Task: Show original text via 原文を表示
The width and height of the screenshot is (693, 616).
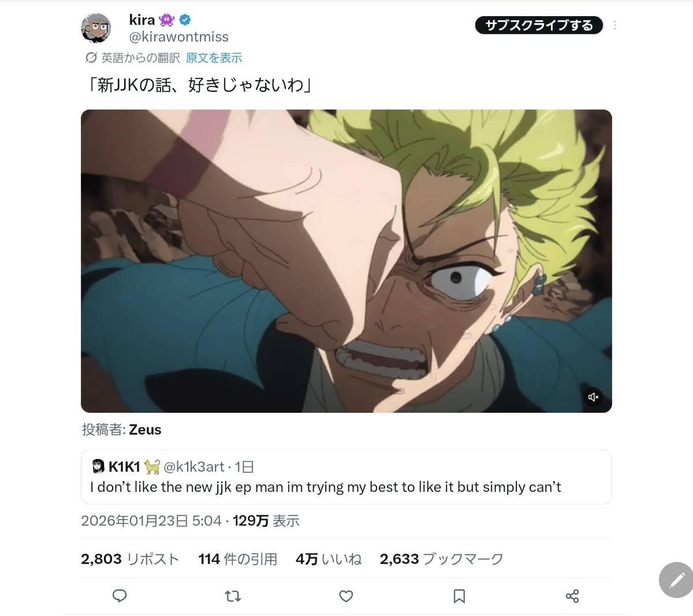Action: coord(214,58)
